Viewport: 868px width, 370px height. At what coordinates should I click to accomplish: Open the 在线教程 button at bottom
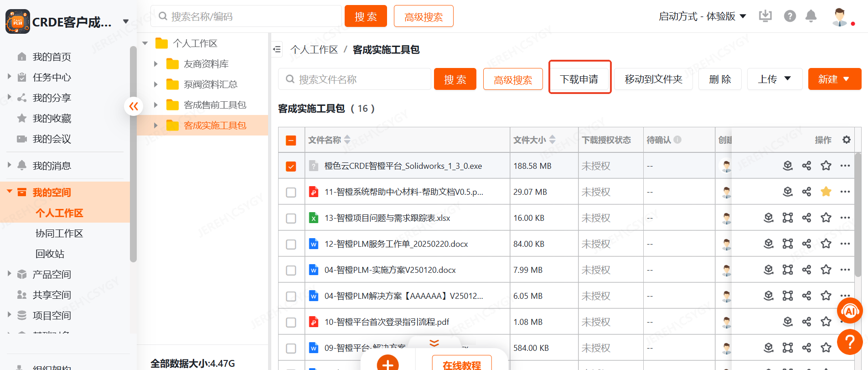tap(462, 364)
